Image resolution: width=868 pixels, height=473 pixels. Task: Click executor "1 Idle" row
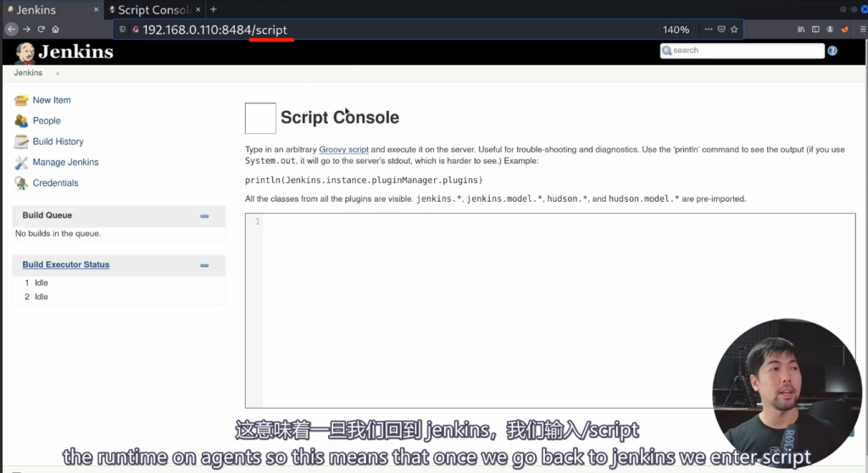pyautogui.click(x=36, y=283)
